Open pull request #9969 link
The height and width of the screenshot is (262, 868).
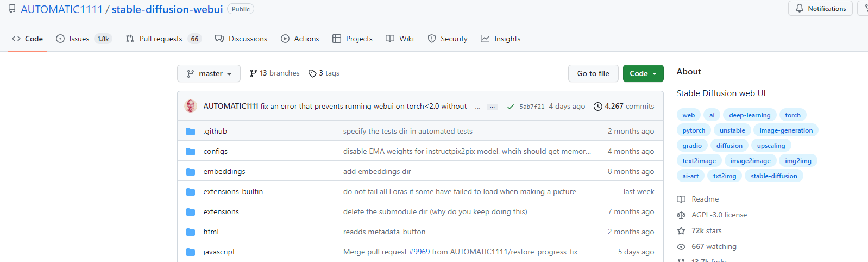tap(419, 252)
